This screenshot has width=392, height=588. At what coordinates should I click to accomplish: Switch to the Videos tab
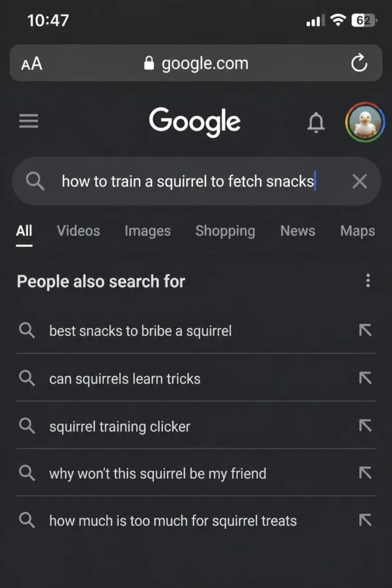tap(78, 231)
